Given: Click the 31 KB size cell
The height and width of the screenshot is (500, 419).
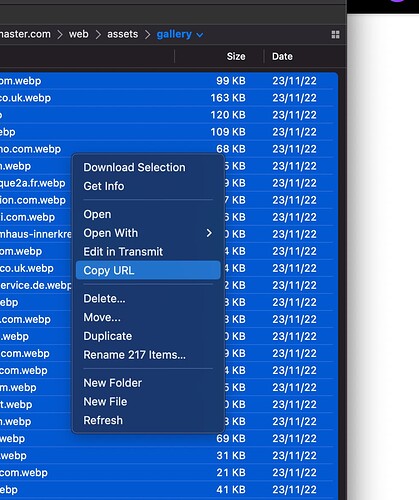Looking at the screenshot, I should (231, 456).
